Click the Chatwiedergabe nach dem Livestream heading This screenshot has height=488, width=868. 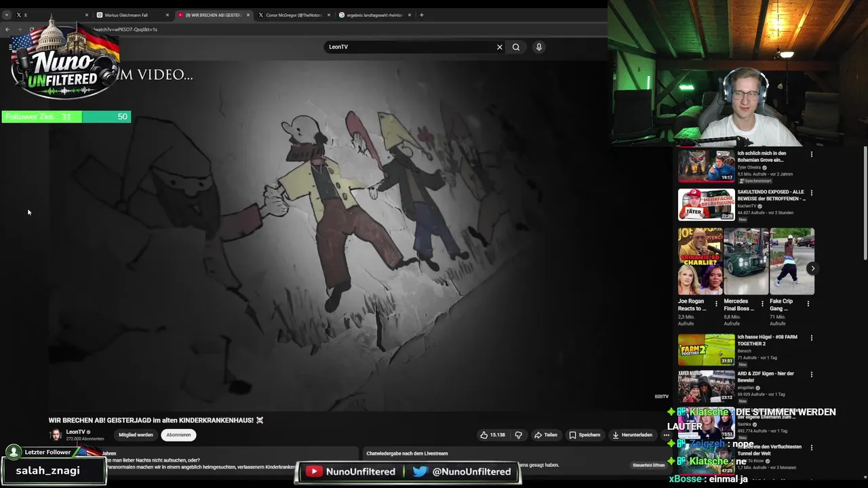click(407, 453)
